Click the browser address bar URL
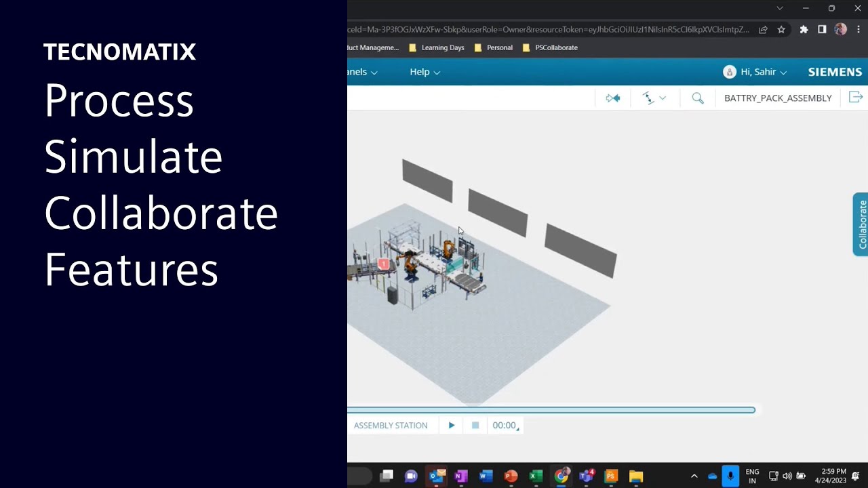Image resolution: width=868 pixels, height=488 pixels. coord(548,29)
